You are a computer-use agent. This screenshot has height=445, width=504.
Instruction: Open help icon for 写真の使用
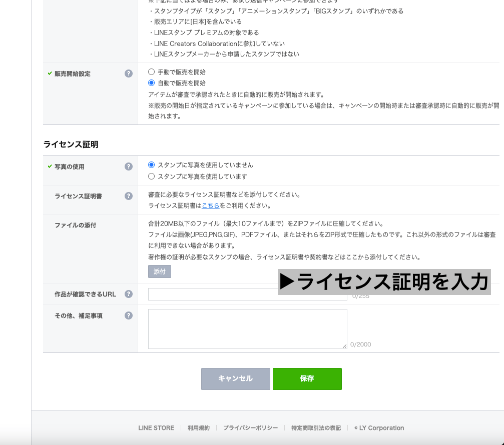coord(129,166)
